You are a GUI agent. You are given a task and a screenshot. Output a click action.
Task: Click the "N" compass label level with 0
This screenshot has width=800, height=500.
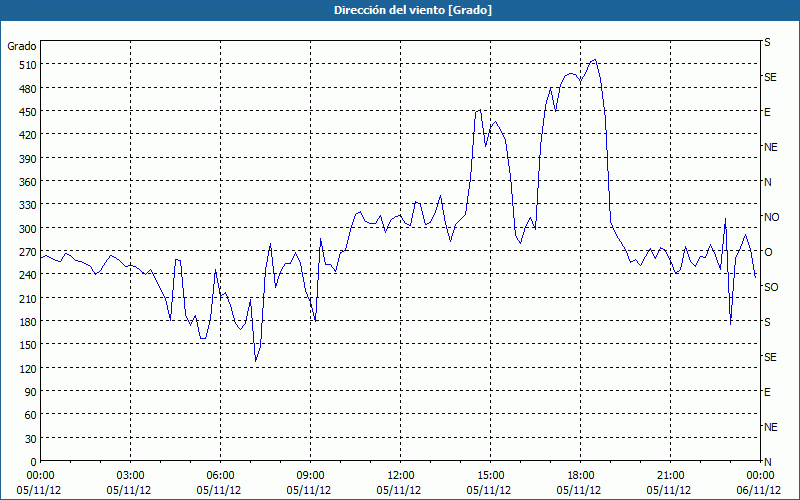point(767,462)
